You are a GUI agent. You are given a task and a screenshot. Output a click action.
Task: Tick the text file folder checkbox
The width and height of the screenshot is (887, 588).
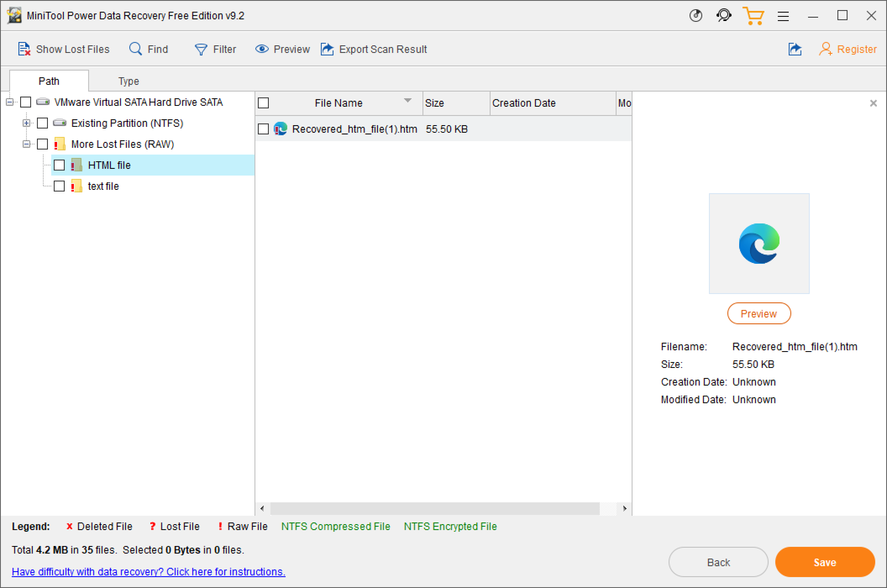pyautogui.click(x=59, y=186)
